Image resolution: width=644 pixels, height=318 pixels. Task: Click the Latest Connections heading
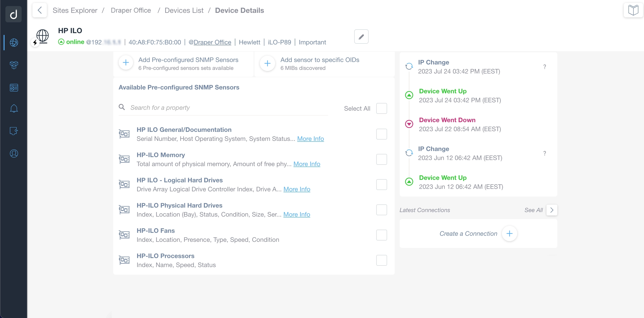coord(424,210)
